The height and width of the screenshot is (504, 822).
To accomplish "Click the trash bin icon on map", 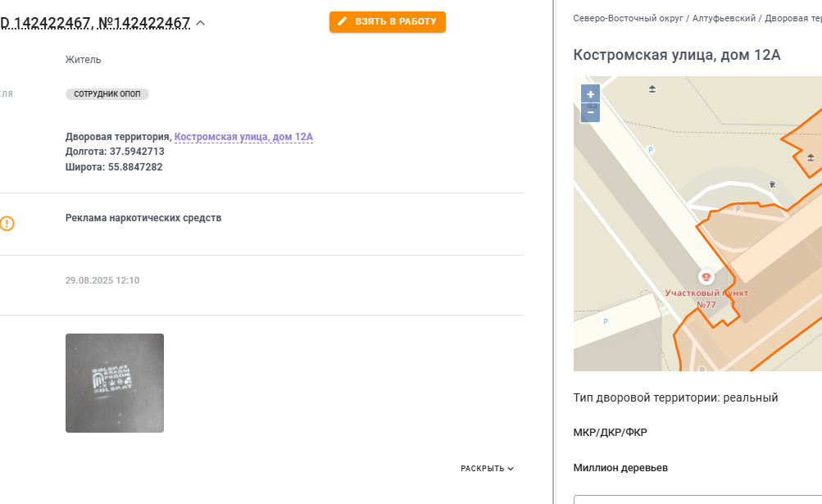I will [772, 184].
